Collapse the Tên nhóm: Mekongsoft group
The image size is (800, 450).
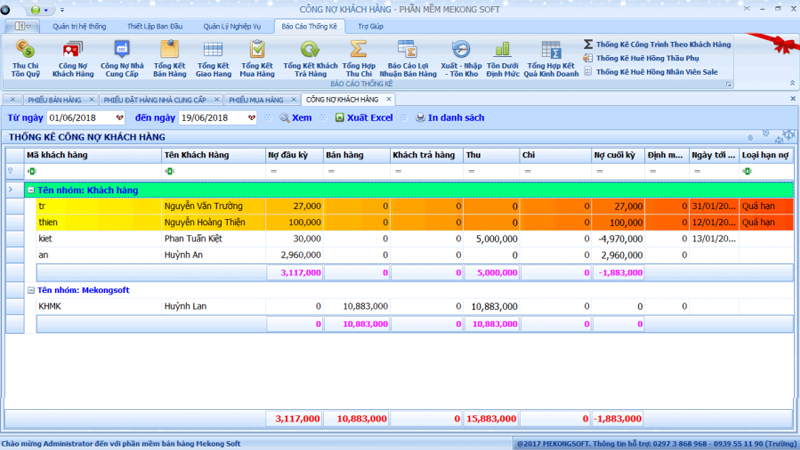point(31,290)
